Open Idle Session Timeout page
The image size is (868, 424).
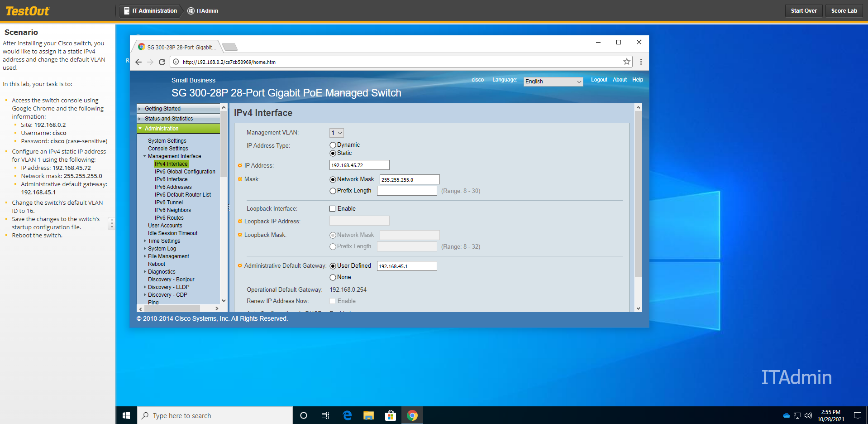(x=173, y=233)
